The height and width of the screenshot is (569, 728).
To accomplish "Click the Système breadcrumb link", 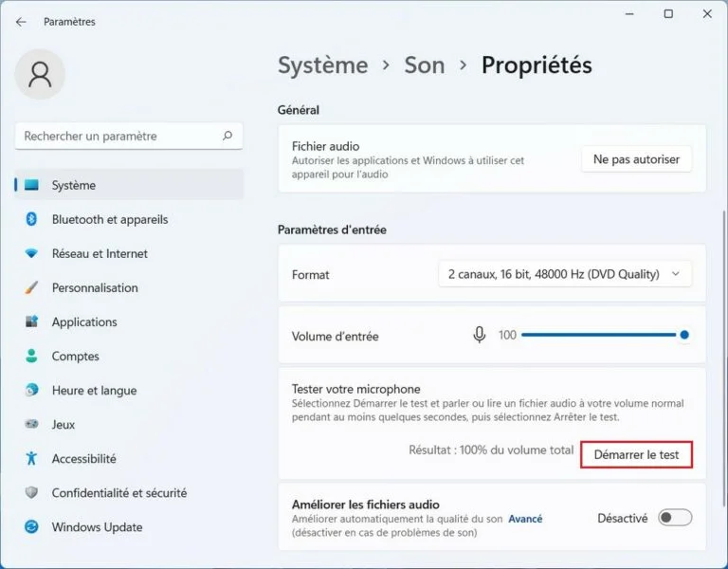I will (x=322, y=64).
